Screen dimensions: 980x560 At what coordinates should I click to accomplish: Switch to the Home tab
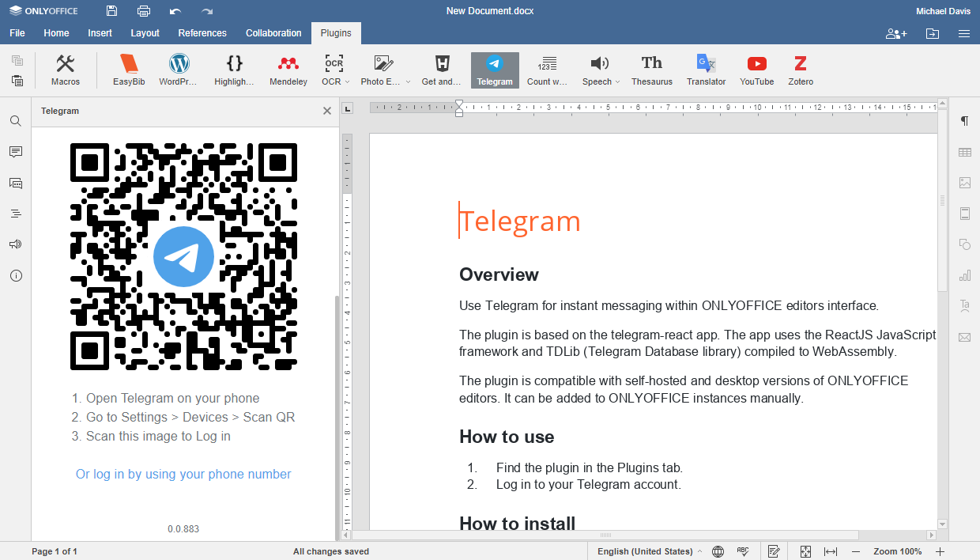click(56, 33)
